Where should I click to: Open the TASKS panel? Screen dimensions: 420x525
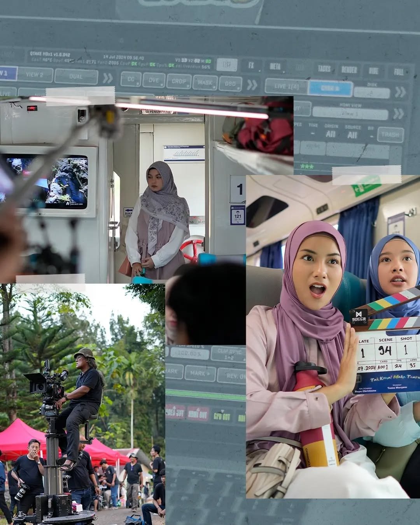(x=324, y=69)
